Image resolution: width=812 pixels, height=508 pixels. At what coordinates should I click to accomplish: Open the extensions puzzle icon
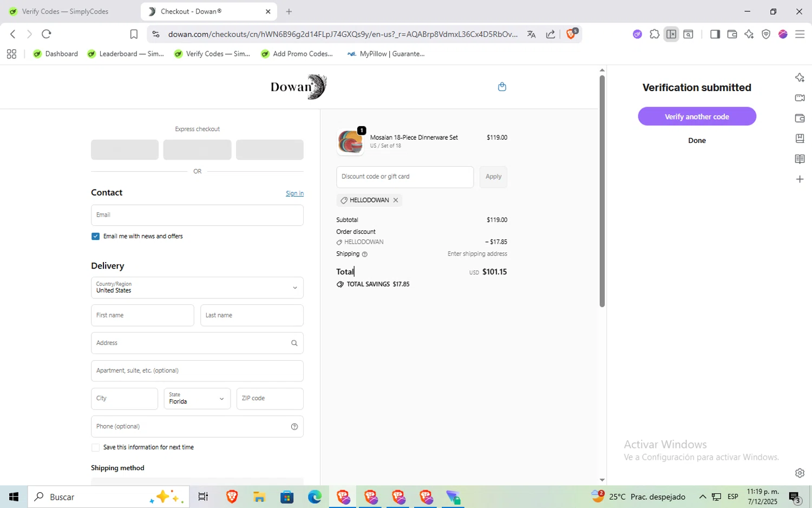[654, 34]
